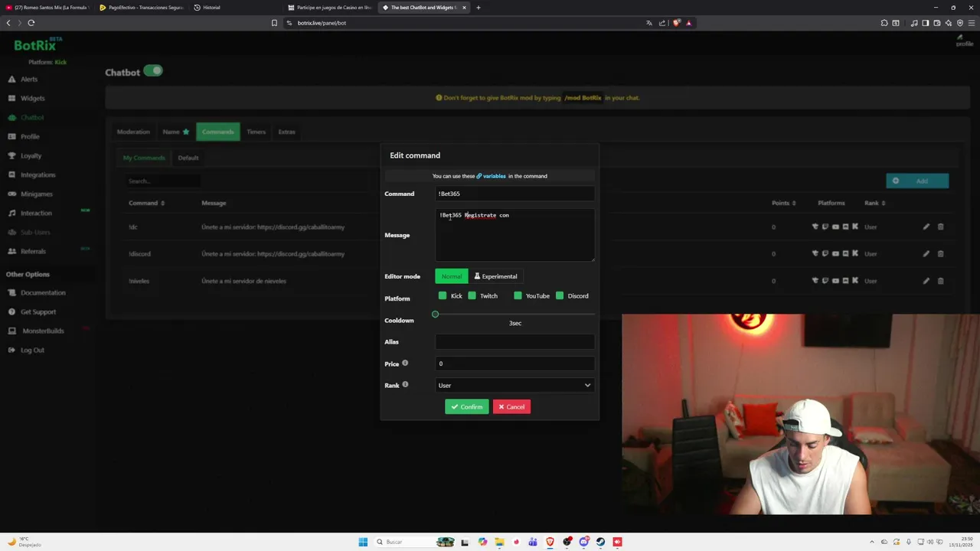The height and width of the screenshot is (551, 980).
Task: Switch to the Moderation tab
Action: point(133,132)
